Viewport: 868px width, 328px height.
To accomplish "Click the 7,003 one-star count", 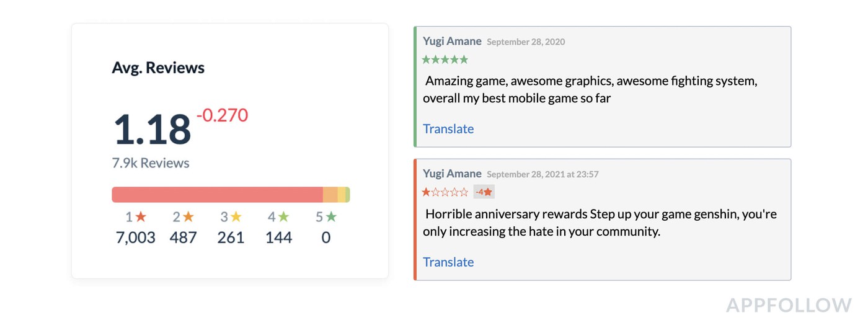I will [136, 237].
